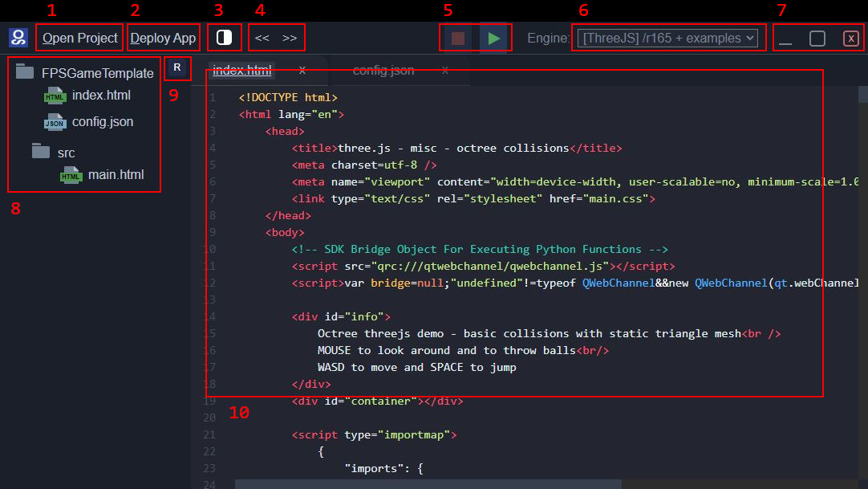Close the index.html tab

(302, 71)
